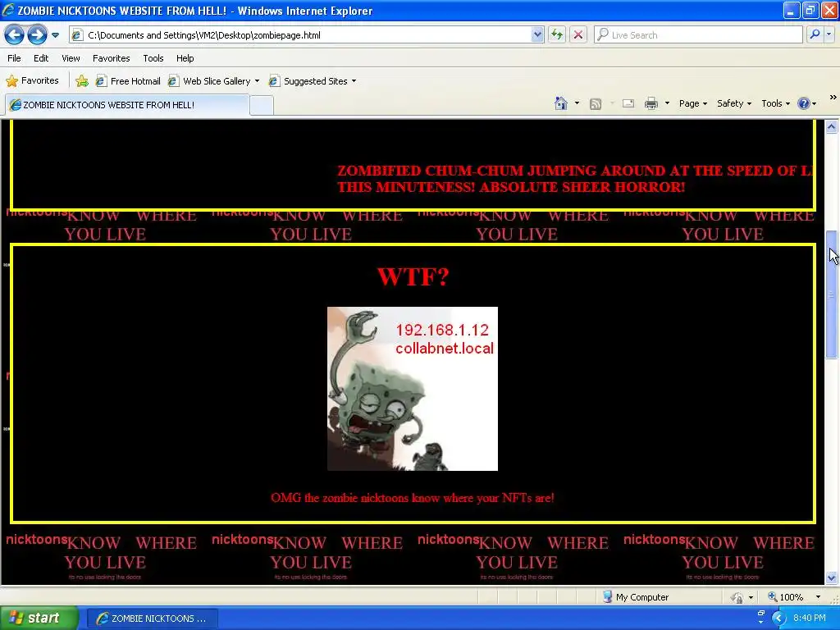Show more command bar items chevron
The width and height of the screenshot is (840, 630).
click(833, 98)
